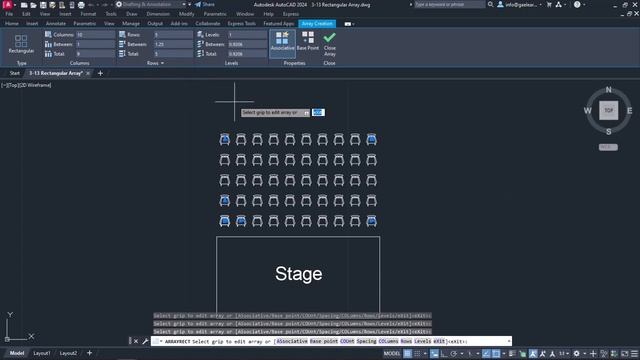Click the COLumns option in command line
640x360 pixels.
coord(388,341)
